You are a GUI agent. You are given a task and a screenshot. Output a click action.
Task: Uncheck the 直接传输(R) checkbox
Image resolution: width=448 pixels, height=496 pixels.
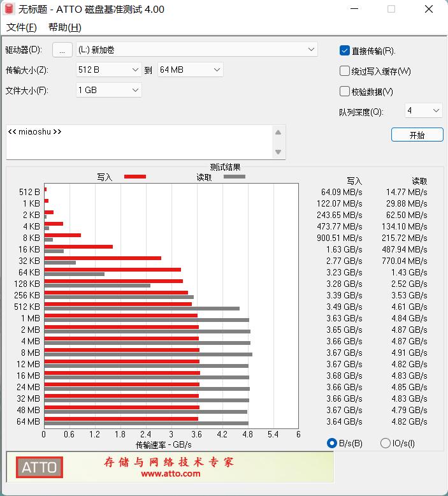[344, 50]
